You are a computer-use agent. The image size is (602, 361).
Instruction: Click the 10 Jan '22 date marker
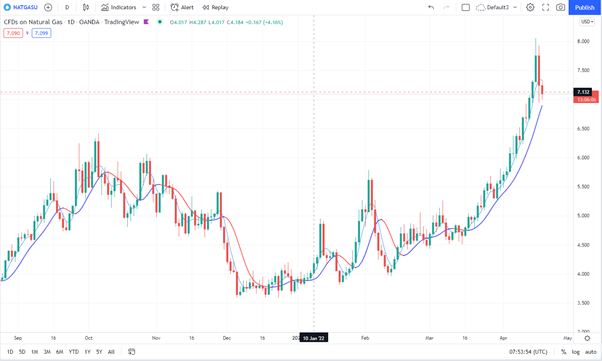314,338
